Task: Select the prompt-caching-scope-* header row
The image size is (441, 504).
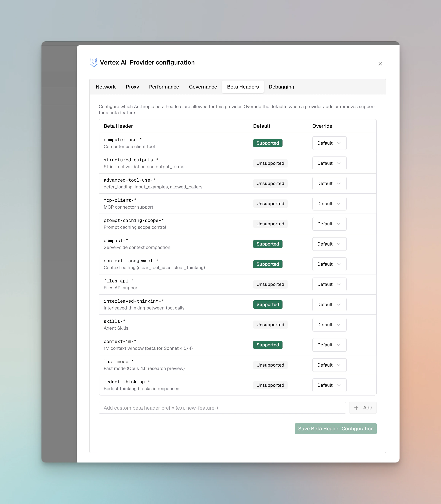Action: click(x=172, y=224)
